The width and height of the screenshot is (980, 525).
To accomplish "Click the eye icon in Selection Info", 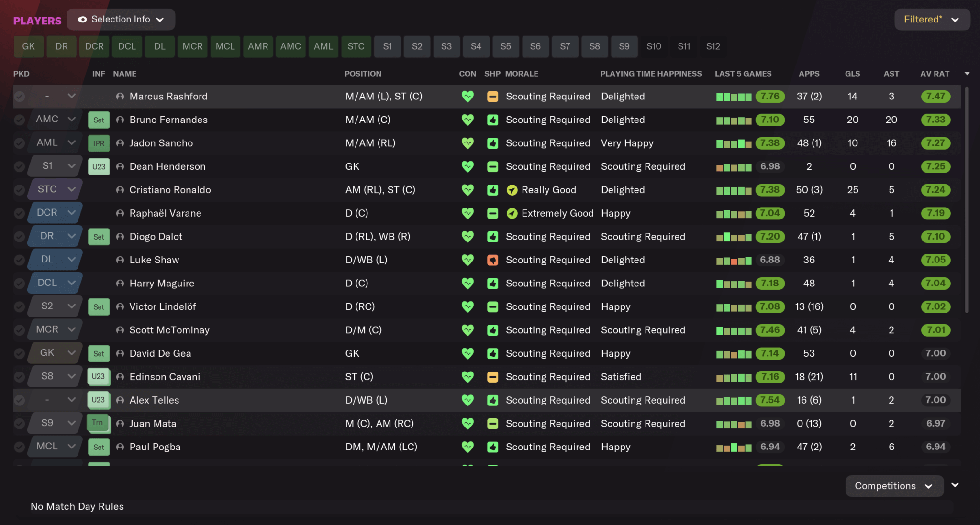I will coord(82,20).
